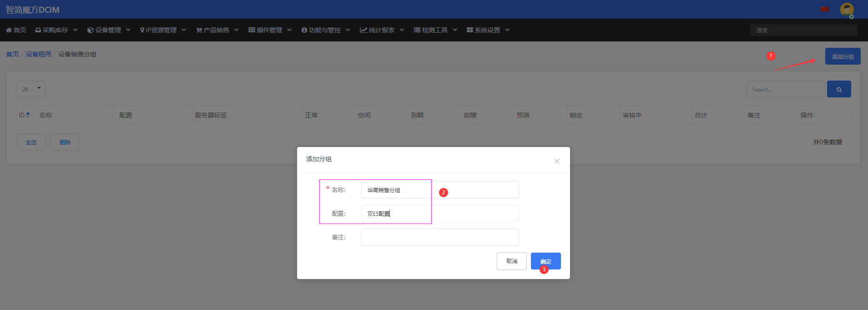
Task: Click the user avatar icon
Action: (x=847, y=10)
